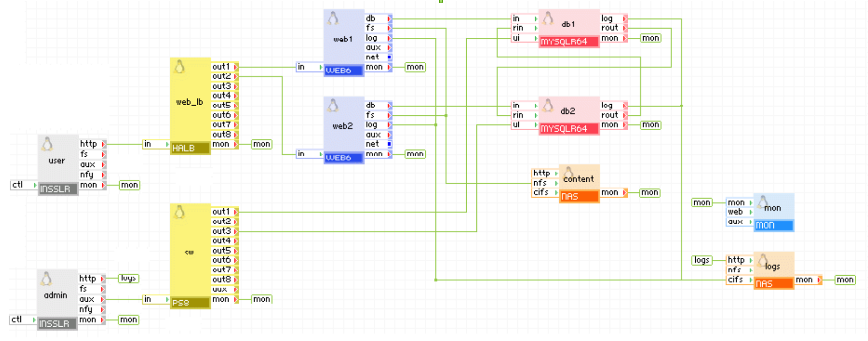This screenshot has height=341, width=868.
Task: Select the content component name
Action: (579, 179)
